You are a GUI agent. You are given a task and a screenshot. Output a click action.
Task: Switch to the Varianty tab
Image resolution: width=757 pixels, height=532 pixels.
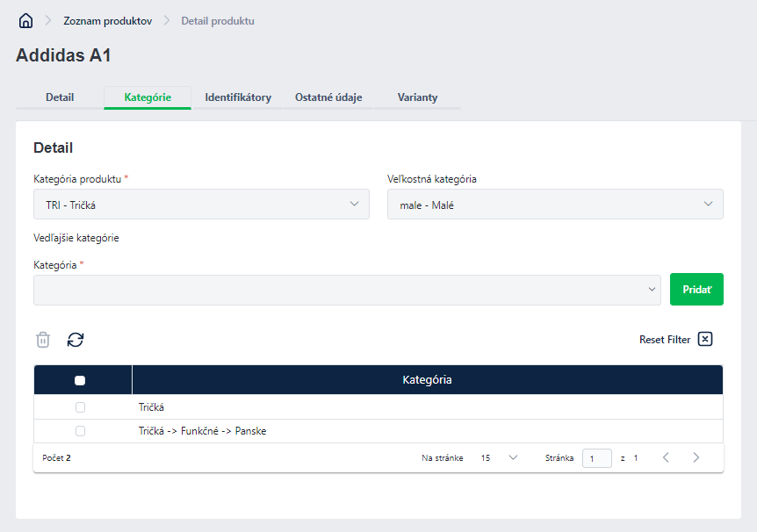[x=418, y=97]
